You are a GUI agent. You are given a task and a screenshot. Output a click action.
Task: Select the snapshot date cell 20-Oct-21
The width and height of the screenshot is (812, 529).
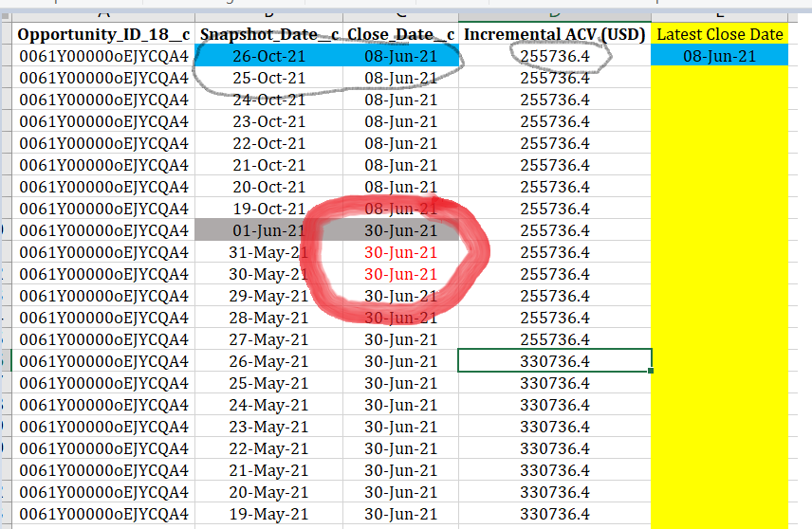click(x=268, y=187)
